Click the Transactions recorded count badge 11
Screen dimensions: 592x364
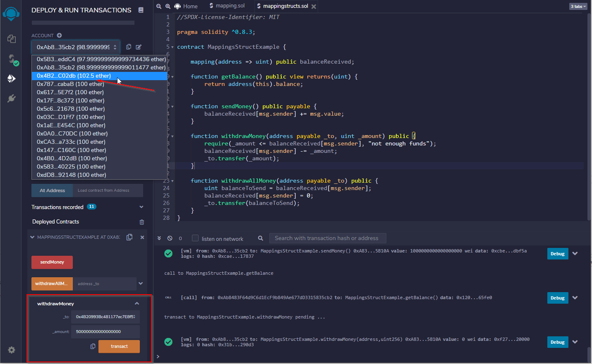pyautogui.click(x=91, y=207)
